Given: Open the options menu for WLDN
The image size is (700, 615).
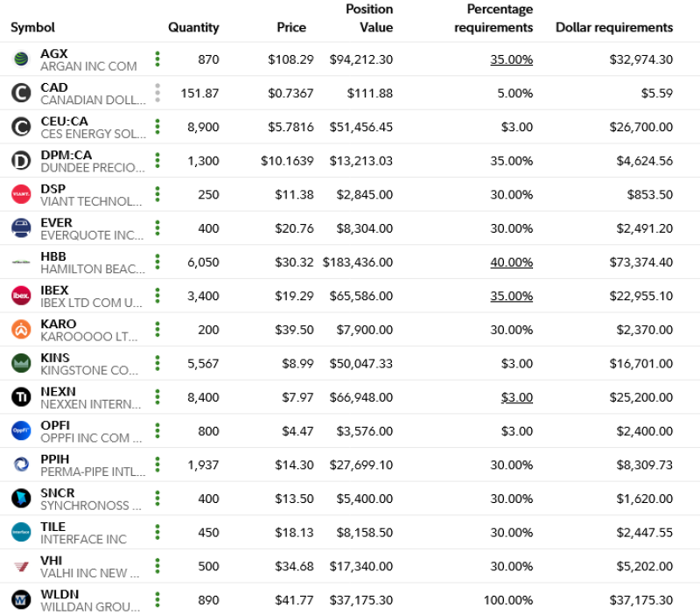Looking at the screenshot, I should 157,600.
